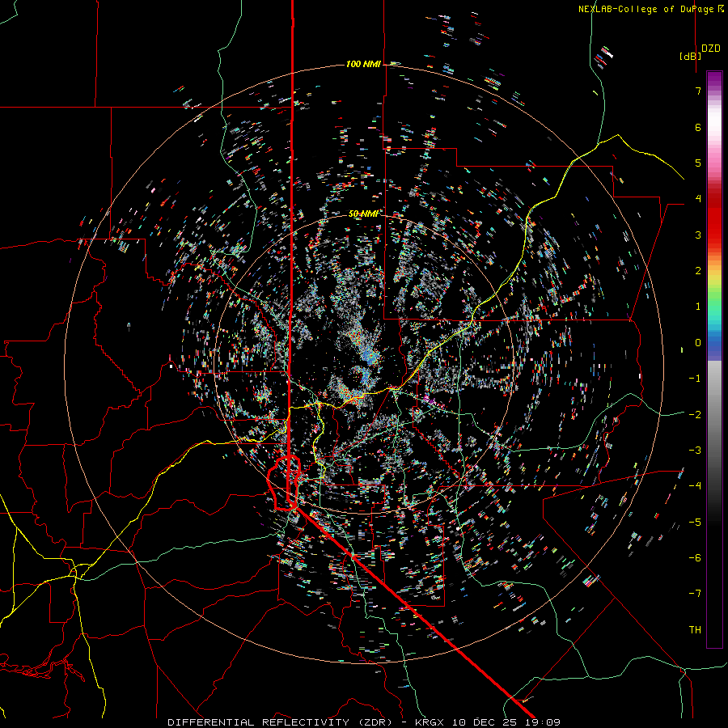Click the -4 value on color scale

pyautogui.click(x=695, y=486)
